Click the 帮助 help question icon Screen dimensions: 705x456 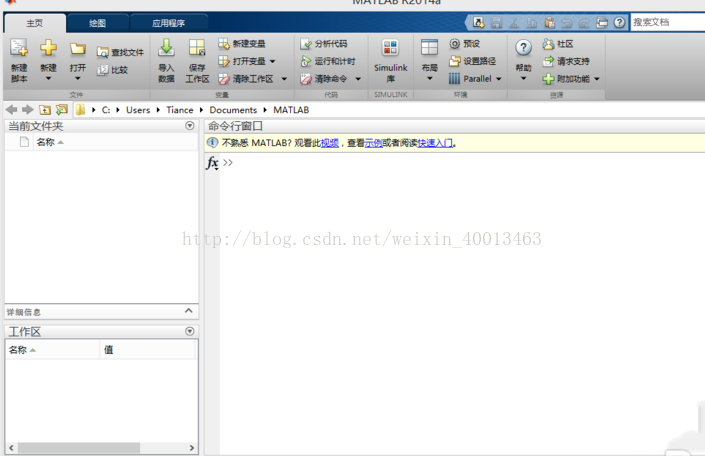tap(523, 48)
